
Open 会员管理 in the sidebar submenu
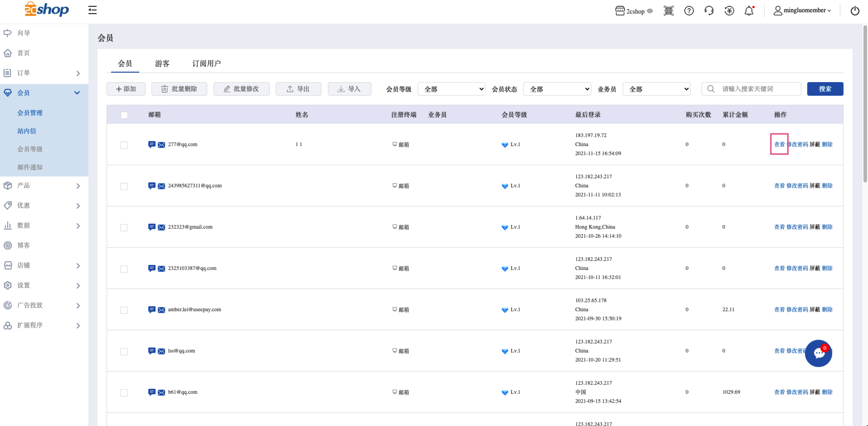tap(30, 113)
